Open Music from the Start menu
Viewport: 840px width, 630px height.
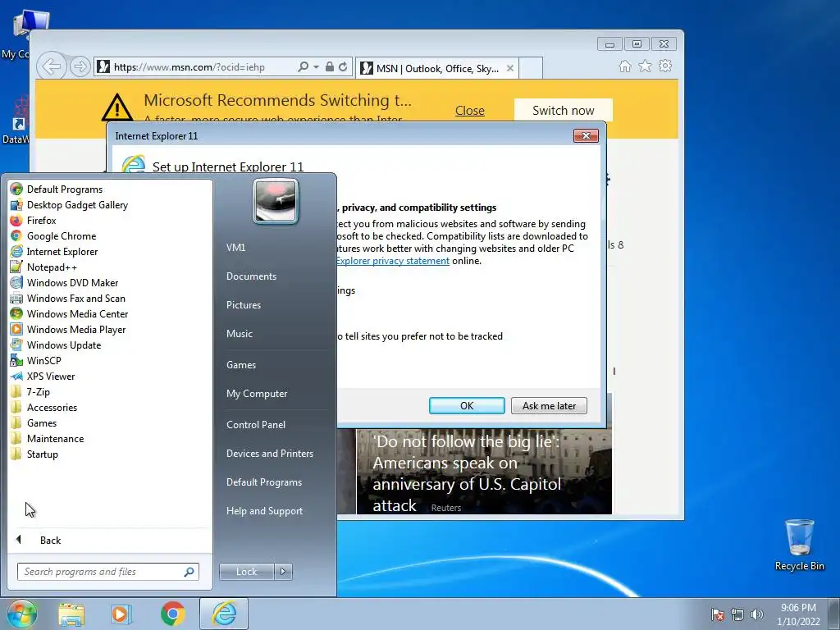click(239, 334)
